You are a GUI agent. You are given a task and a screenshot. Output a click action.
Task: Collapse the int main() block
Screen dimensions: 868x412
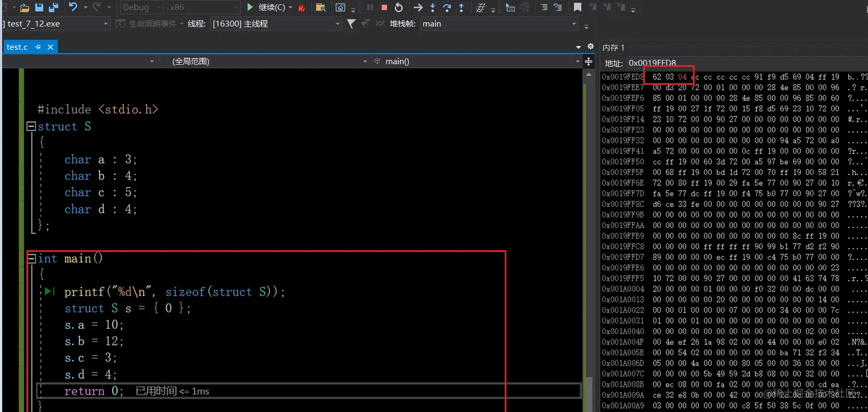32,259
